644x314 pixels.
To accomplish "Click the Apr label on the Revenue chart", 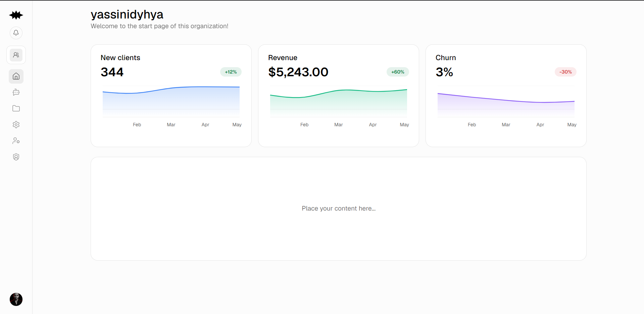I will coord(373,125).
